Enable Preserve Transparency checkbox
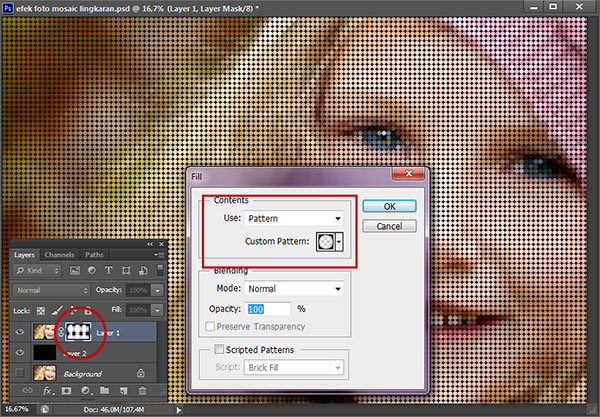This screenshot has height=417, width=600. point(210,326)
